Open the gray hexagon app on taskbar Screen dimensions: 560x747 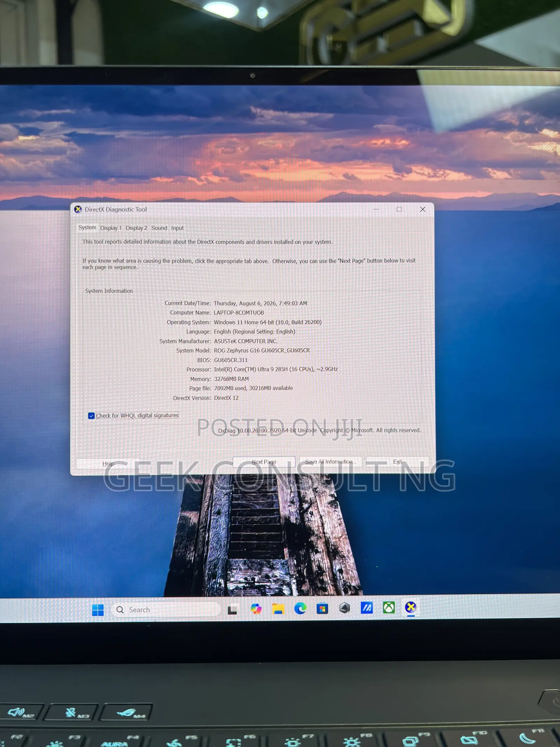(345, 608)
